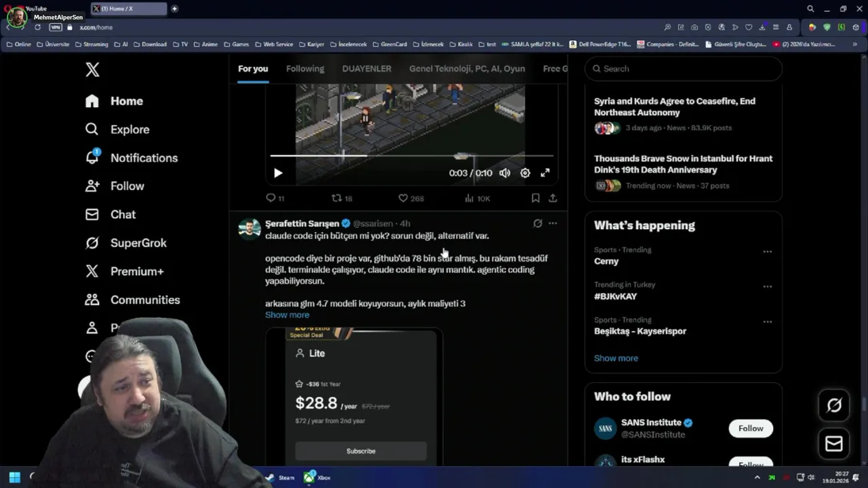Image resolution: width=868 pixels, height=488 pixels.
Task: Open the Anime bookmarks folder
Action: [205, 44]
